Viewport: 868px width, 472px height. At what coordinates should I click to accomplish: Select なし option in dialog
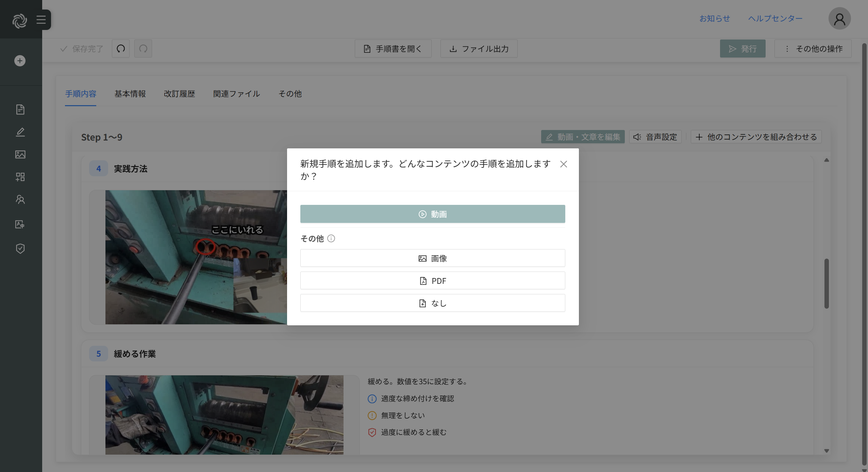[432, 303]
